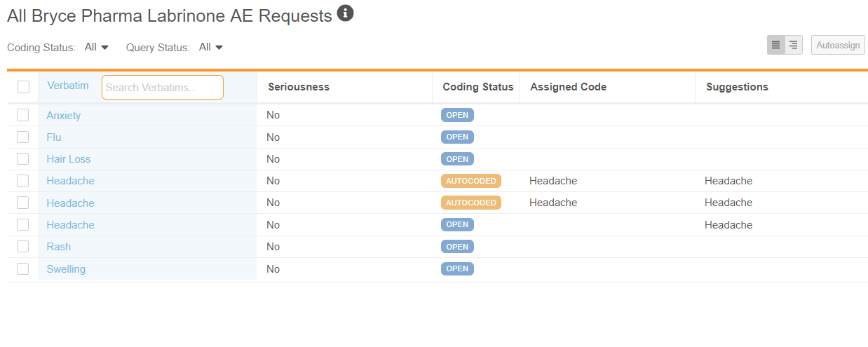The width and height of the screenshot is (868, 347).
Task: Click the first AUTOCODED status badge
Action: pyautogui.click(x=471, y=181)
